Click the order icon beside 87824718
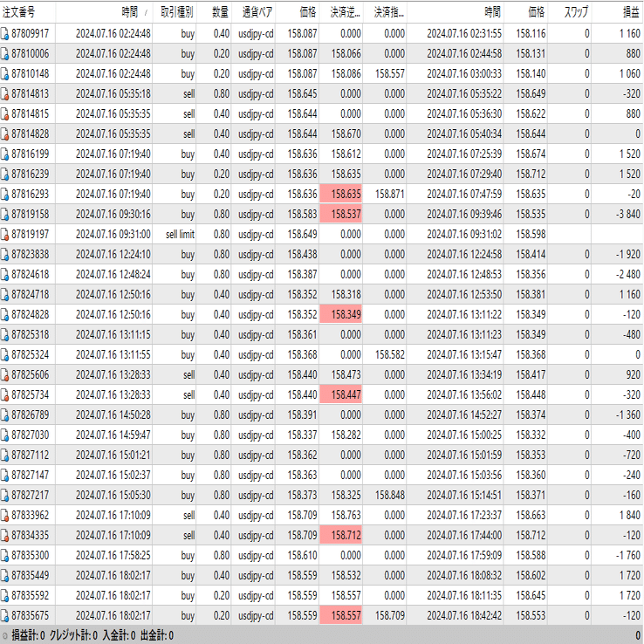644x644 pixels. (x=4, y=294)
